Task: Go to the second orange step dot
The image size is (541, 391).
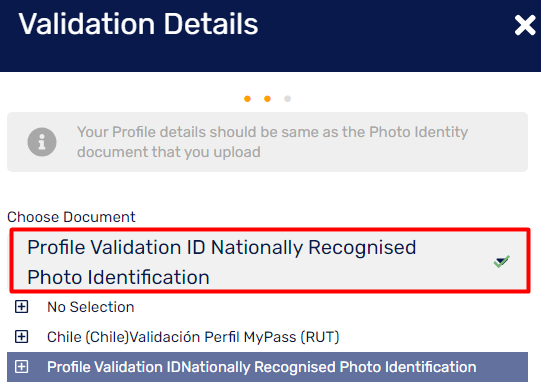Action: pos(267,99)
